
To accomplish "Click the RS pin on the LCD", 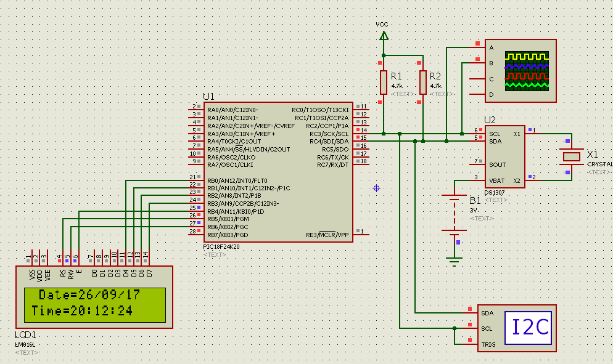I will 63,273.
